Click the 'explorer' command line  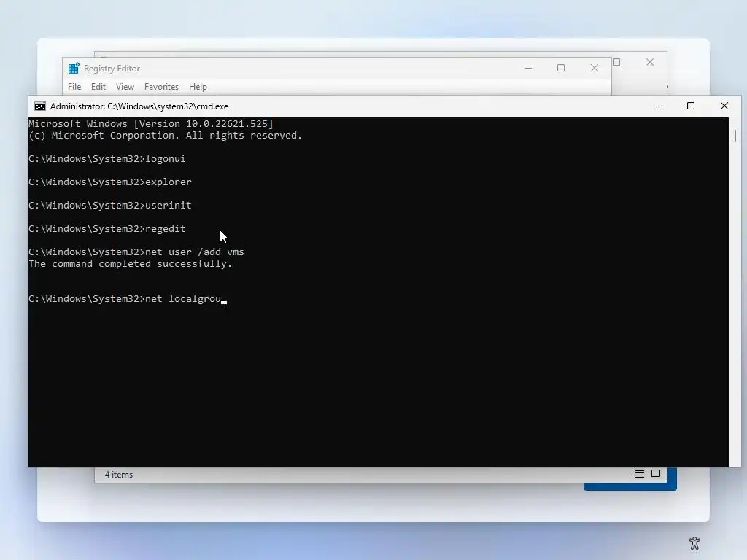[x=110, y=182]
